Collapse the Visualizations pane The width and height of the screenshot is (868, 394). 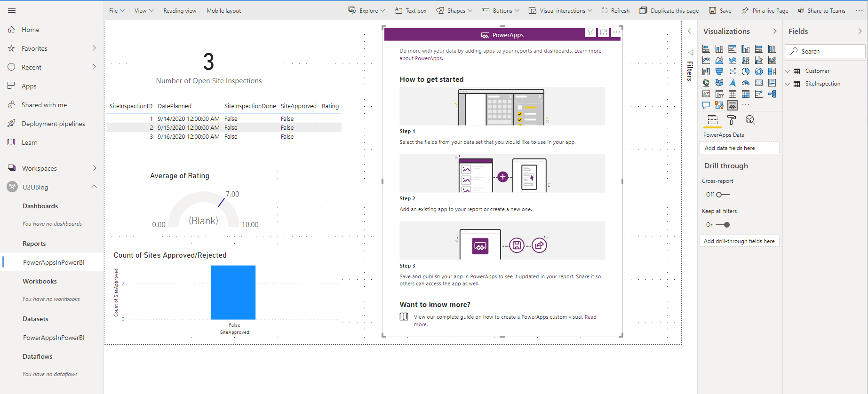[x=774, y=31]
